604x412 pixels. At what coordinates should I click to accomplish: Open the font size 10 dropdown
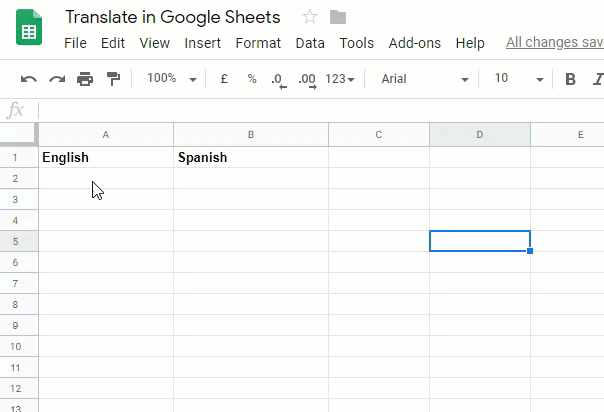[x=519, y=79]
